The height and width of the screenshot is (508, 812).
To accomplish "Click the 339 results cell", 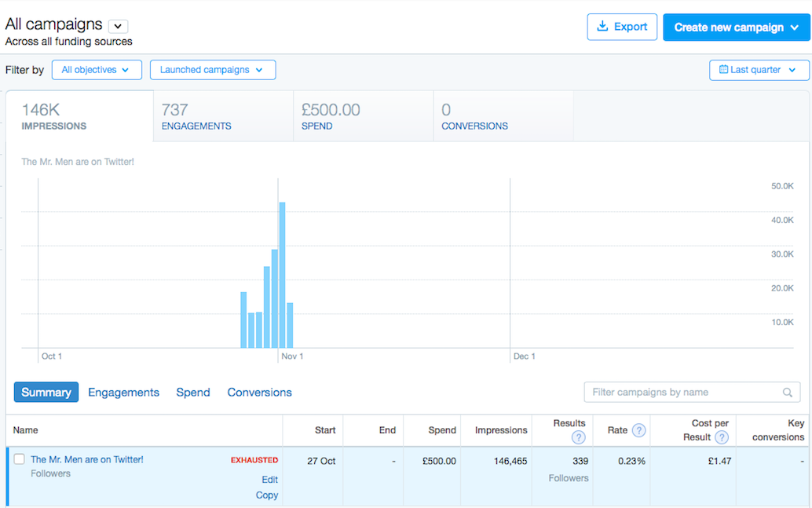I will (x=580, y=461).
